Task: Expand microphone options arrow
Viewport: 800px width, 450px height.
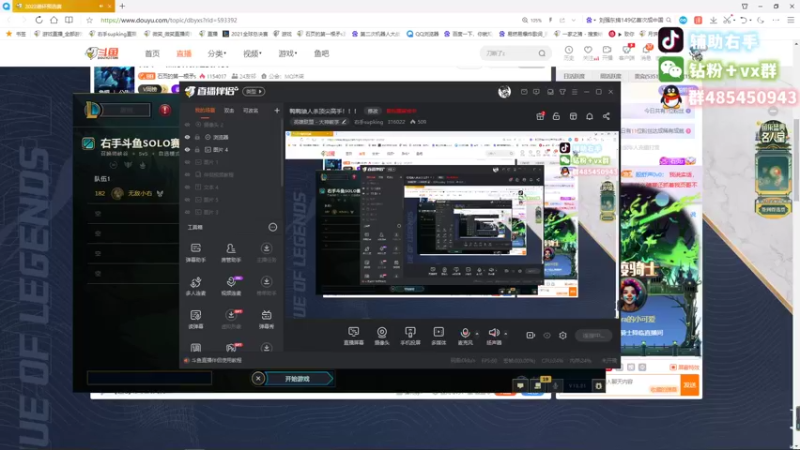Action: pos(477,334)
